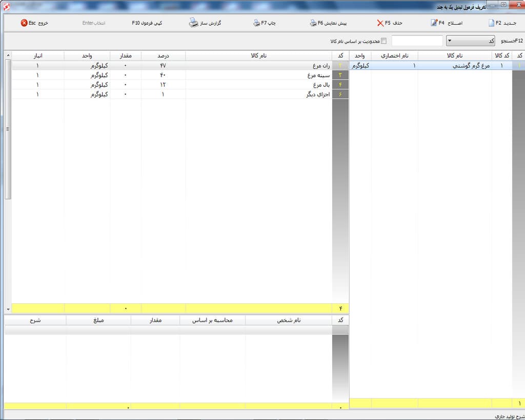Image resolution: width=525 pixels, height=420 pixels.
Task: Open the search field type dropdown
Action: [471, 41]
